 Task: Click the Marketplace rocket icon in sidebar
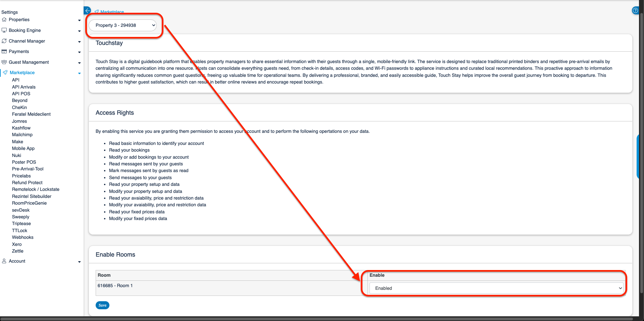(5, 72)
